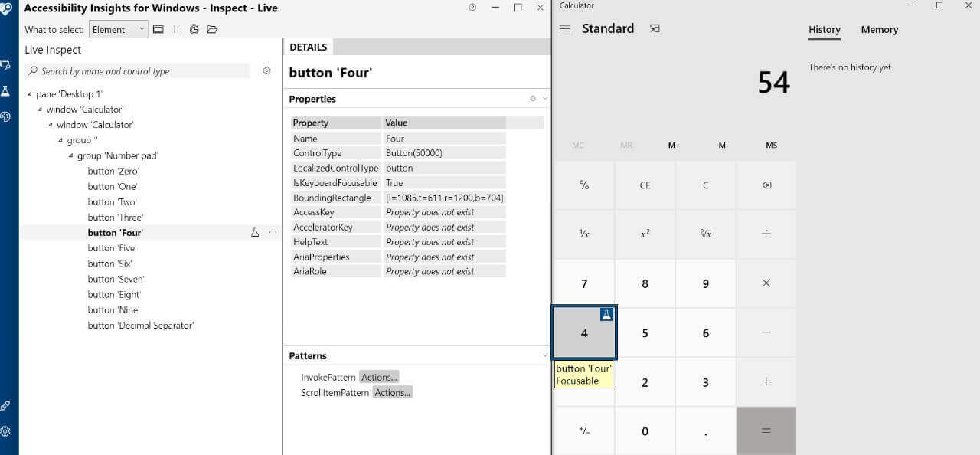Collapse the group 'Number pad' tree node
980x455 pixels.
coord(70,155)
